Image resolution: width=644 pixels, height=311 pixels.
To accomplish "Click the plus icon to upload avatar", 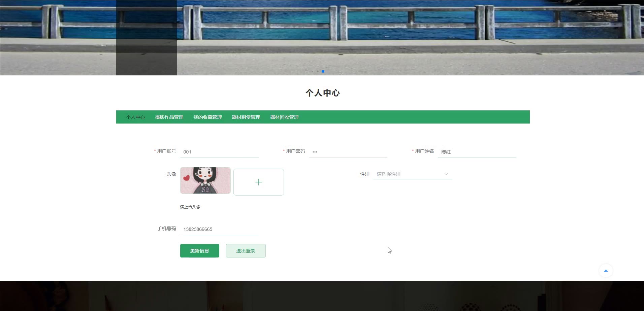I will 258,182.
